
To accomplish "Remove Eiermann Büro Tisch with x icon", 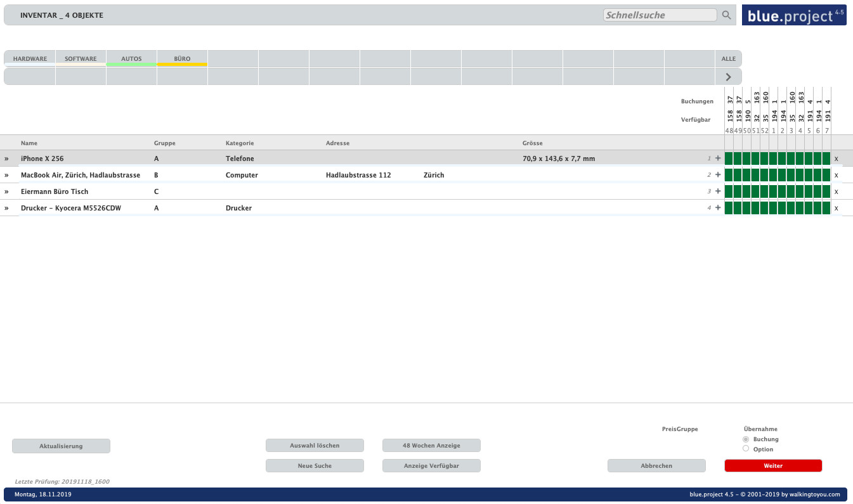I will coord(836,191).
